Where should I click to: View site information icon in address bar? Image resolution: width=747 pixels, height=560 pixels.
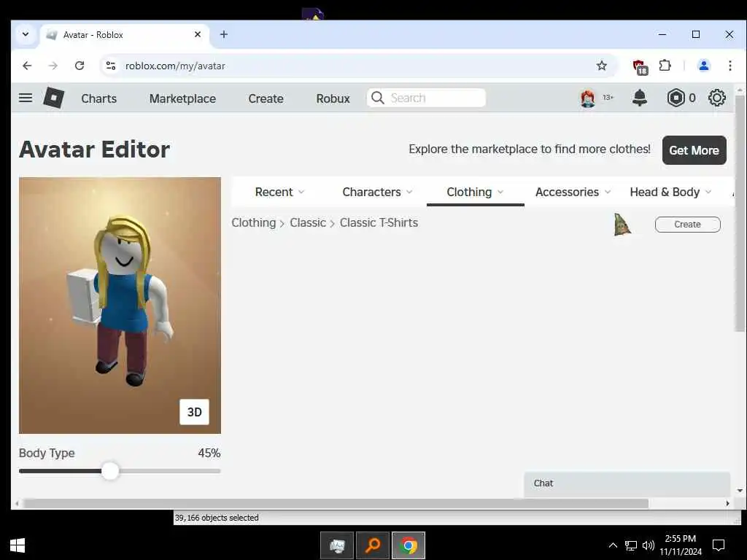click(x=111, y=66)
